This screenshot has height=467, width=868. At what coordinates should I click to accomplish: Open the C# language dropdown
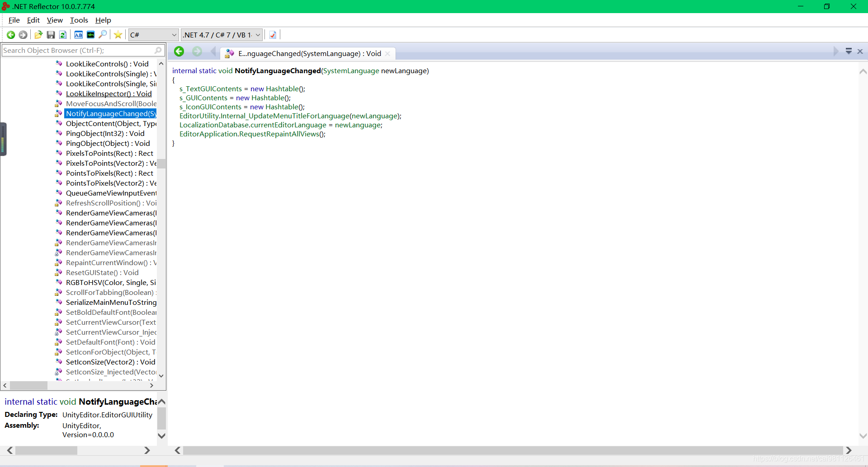coord(154,35)
